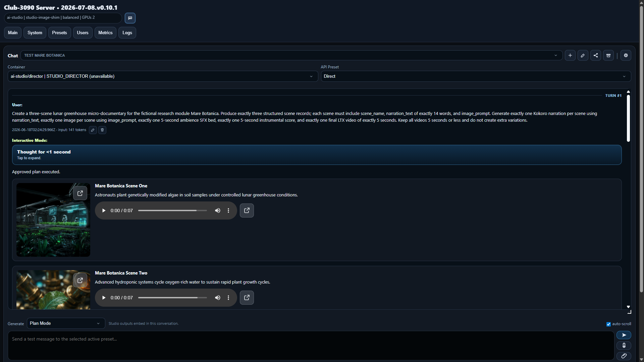Viewport: 644px width, 362px height.
Task: Expand the TEST MARE BOTANICA chat dropdown
Action: pyautogui.click(x=291, y=55)
